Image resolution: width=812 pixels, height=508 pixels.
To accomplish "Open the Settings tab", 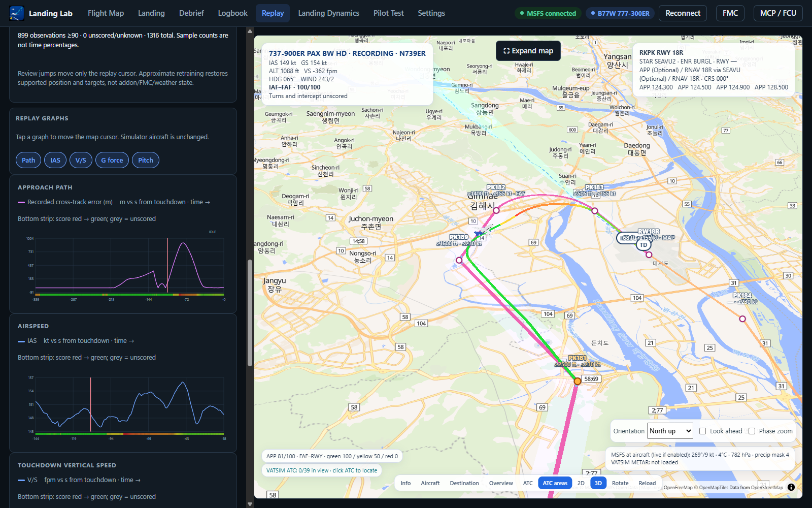I will (431, 13).
